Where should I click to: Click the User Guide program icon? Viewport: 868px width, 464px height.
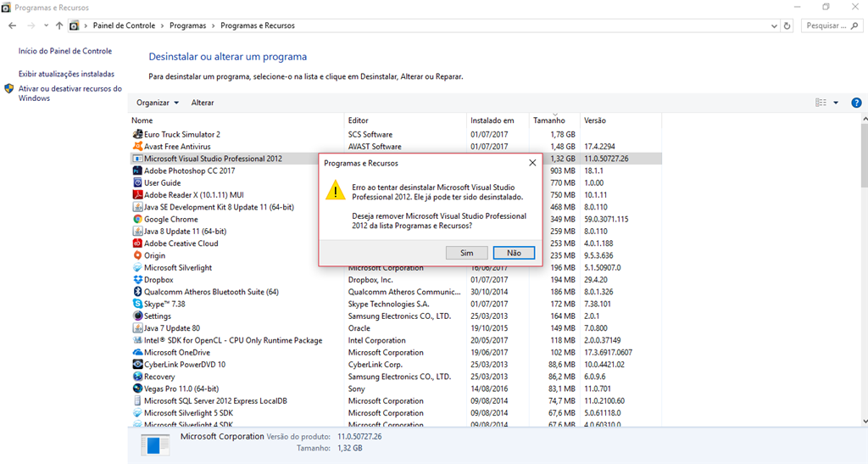[137, 182]
